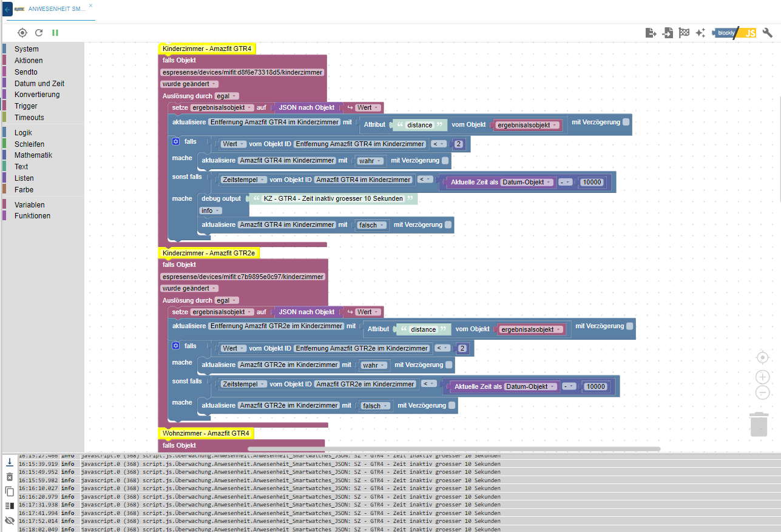Open the Text toolbox category
The height and width of the screenshot is (532, 781).
point(21,167)
